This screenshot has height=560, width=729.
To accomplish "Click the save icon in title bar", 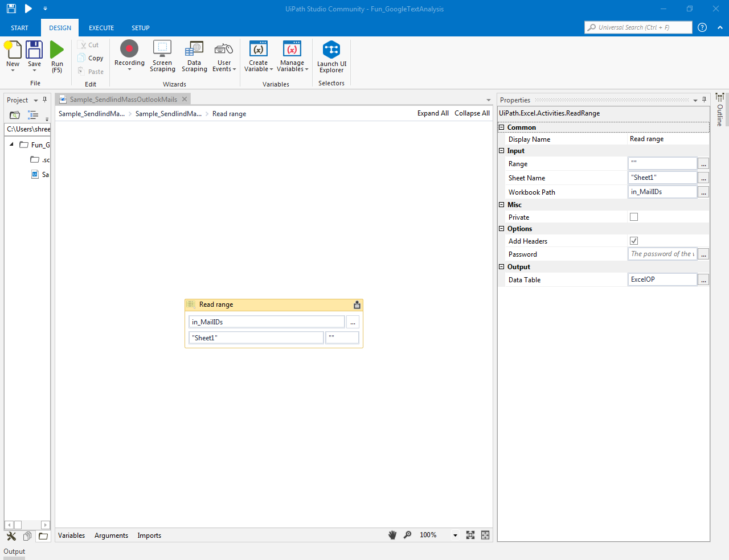I will (11, 9).
